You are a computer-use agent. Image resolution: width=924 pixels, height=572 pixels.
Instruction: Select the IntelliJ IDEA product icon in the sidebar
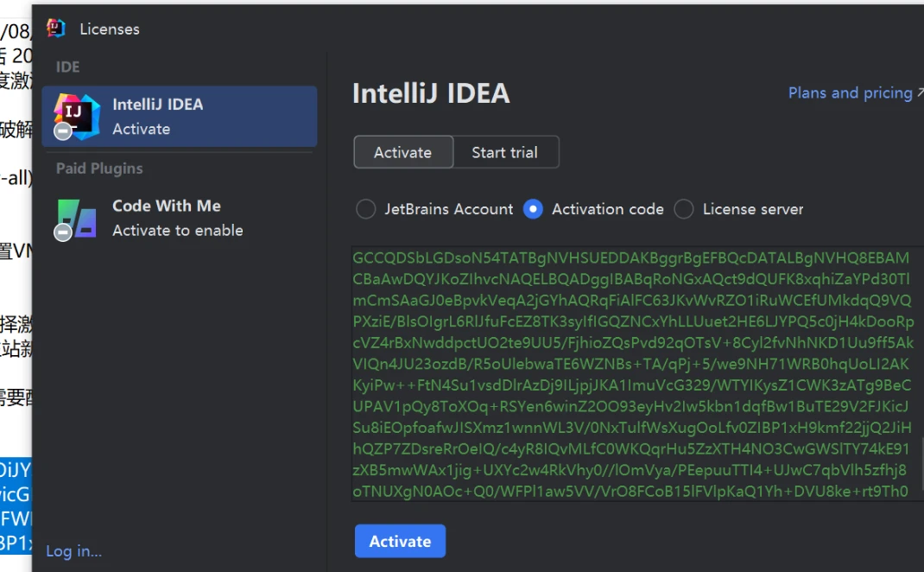click(x=77, y=116)
